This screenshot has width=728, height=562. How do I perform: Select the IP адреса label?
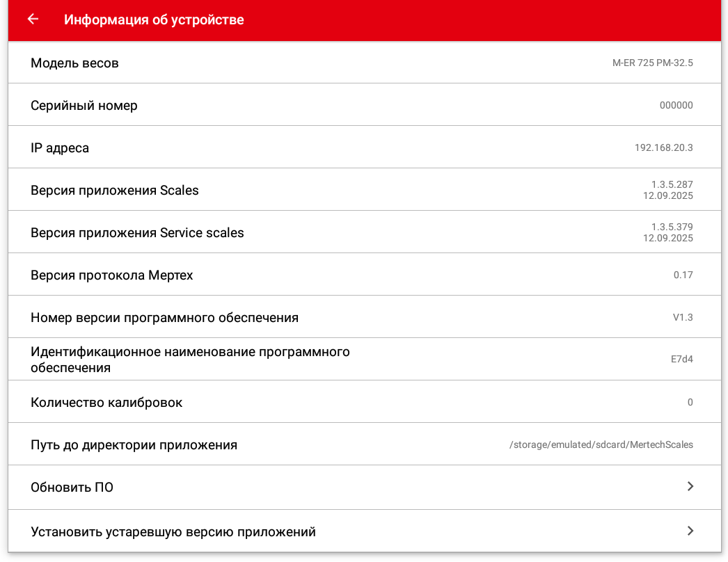coord(60,148)
